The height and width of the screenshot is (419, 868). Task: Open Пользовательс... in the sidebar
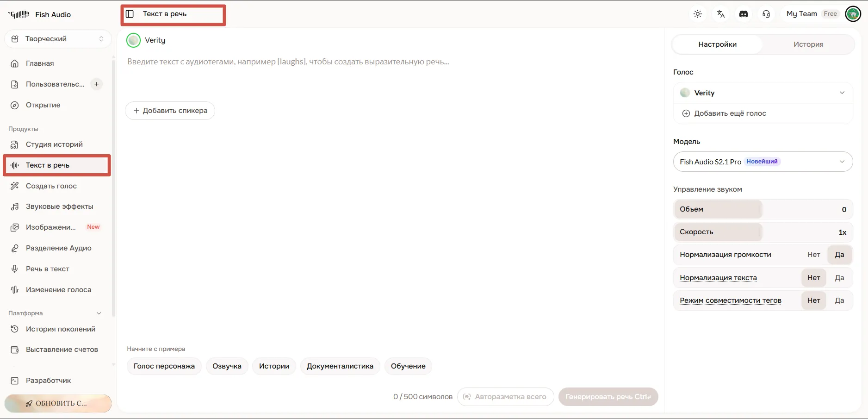(x=55, y=84)
